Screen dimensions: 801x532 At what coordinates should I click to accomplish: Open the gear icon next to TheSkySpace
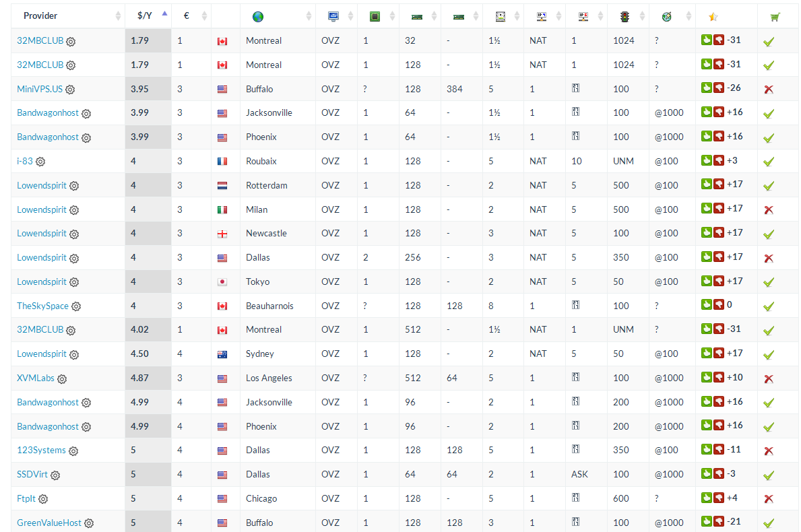[x=76, y=306]
